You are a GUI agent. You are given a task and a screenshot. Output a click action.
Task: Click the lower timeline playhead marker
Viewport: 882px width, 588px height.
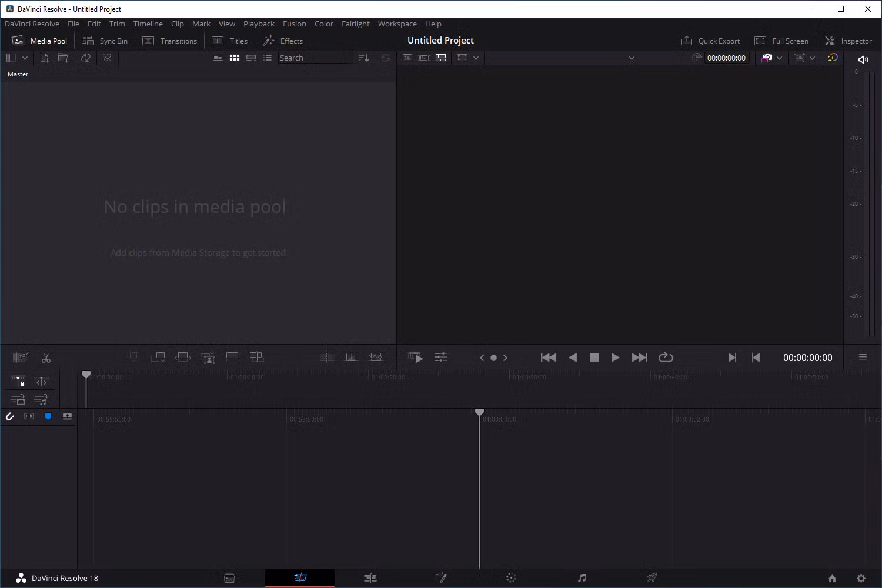click(479, 413)
